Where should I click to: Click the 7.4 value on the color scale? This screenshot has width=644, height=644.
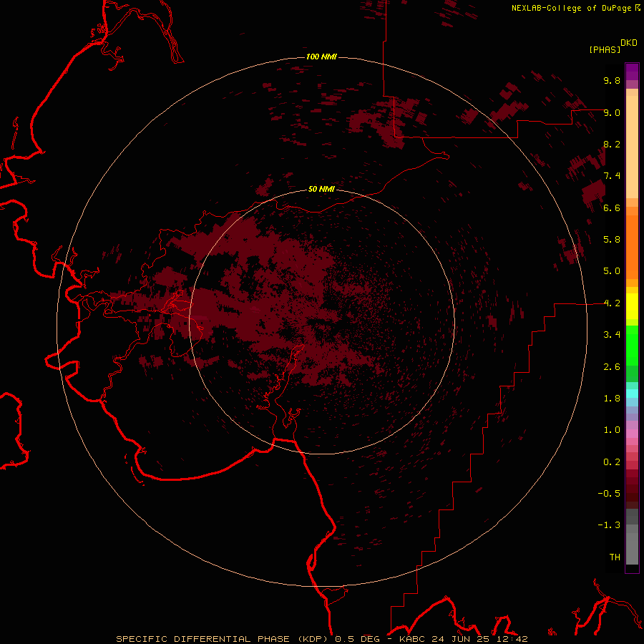tap(612, 176)
